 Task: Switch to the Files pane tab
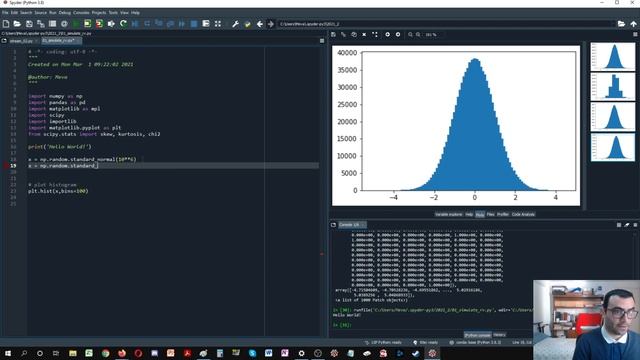click(x=490, y=214)
